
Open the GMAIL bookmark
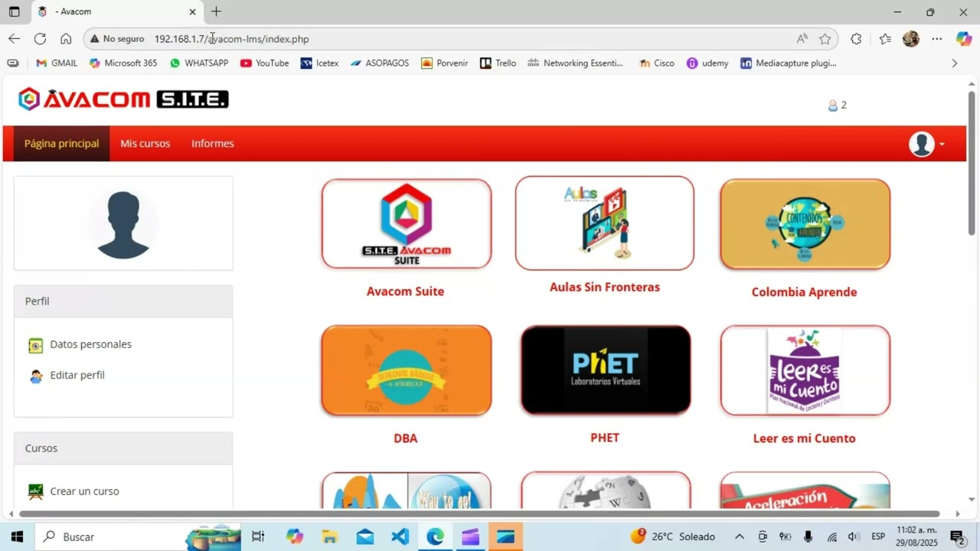click(57, 64)
